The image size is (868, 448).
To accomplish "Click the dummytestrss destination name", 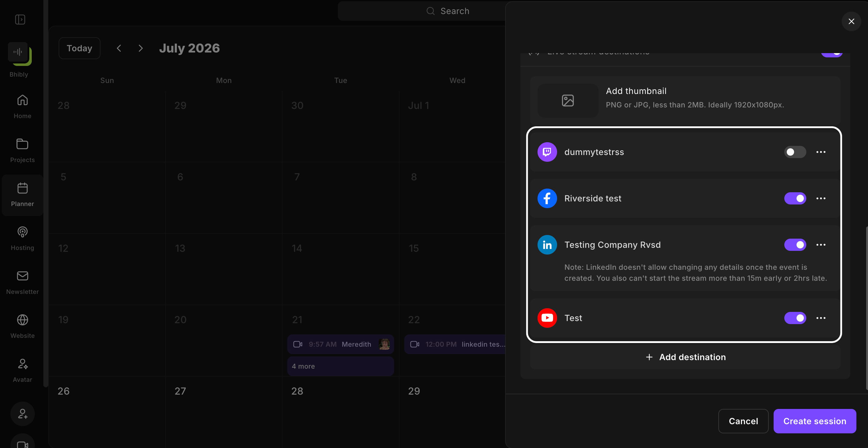I will (x=594, y=152).
